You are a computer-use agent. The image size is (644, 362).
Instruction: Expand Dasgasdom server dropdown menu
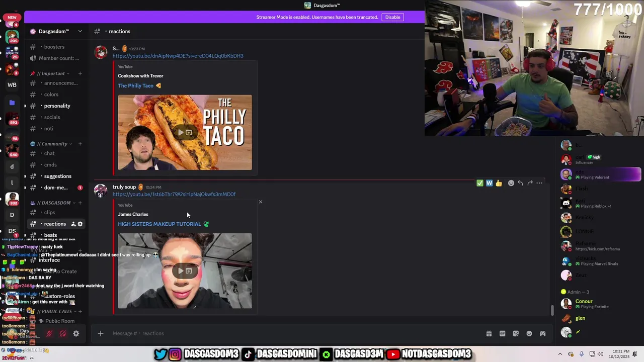tap(80, 31)
